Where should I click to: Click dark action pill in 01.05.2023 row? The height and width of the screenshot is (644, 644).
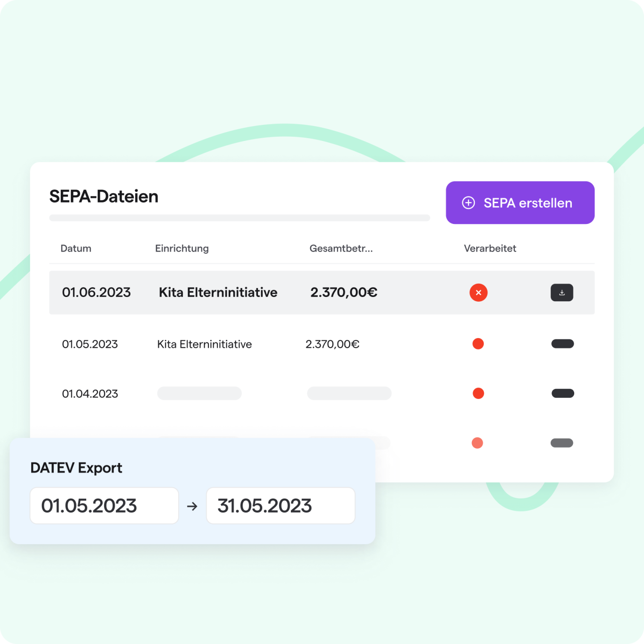(x=562, y=344)
